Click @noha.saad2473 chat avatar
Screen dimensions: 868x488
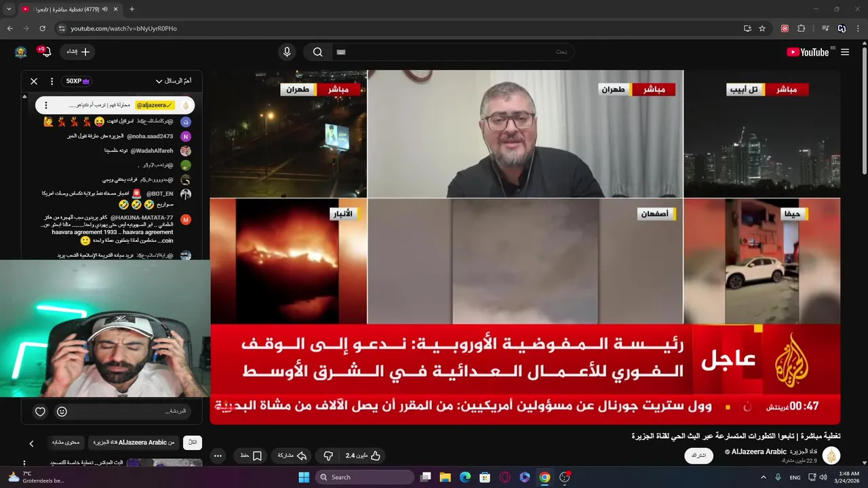[186, 136]
